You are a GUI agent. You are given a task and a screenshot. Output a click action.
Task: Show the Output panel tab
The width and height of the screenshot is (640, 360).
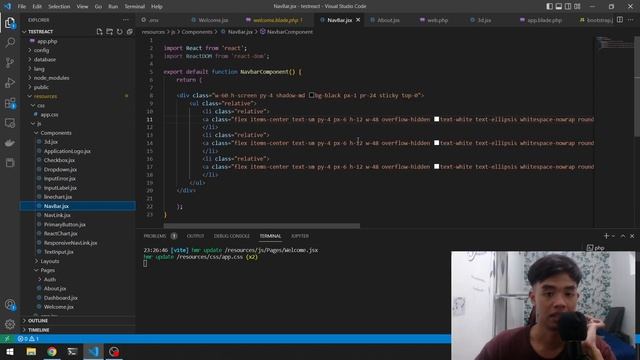coord(195,236)
